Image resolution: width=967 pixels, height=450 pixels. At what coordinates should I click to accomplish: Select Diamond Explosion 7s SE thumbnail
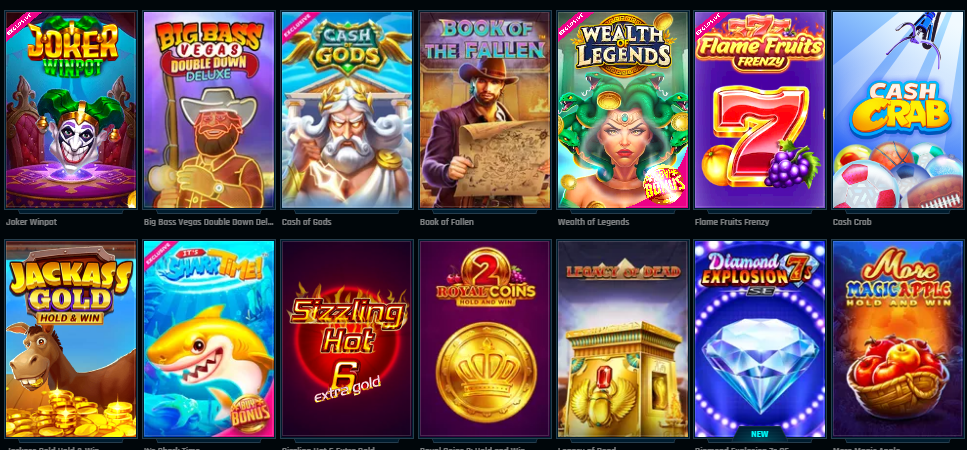point(760,339)
